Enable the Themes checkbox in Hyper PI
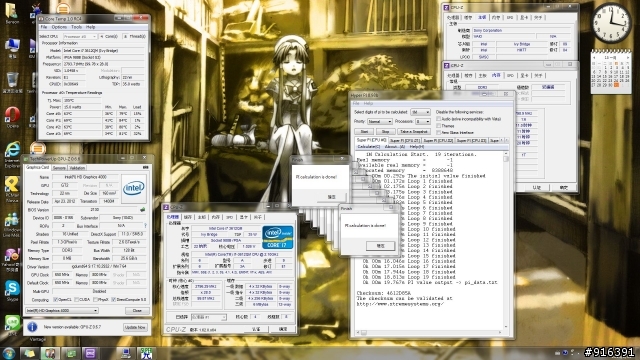 (438, 126)
